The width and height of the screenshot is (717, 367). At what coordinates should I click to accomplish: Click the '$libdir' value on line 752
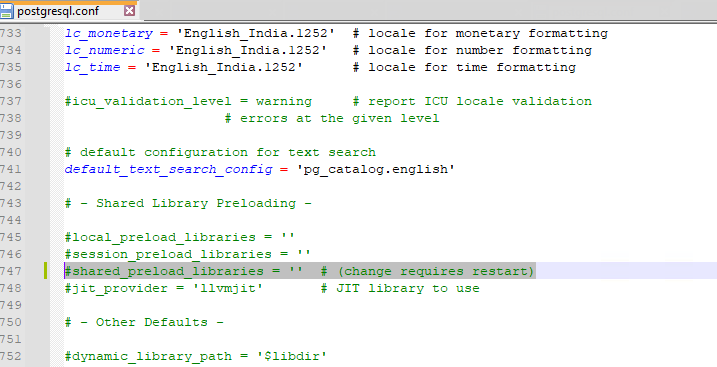point(292,356)
